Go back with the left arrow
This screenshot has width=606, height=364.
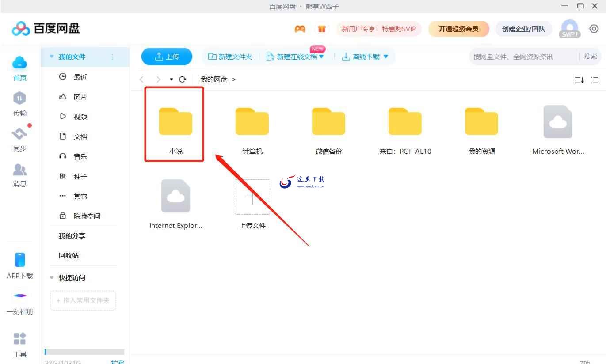(x=142, y=80)
